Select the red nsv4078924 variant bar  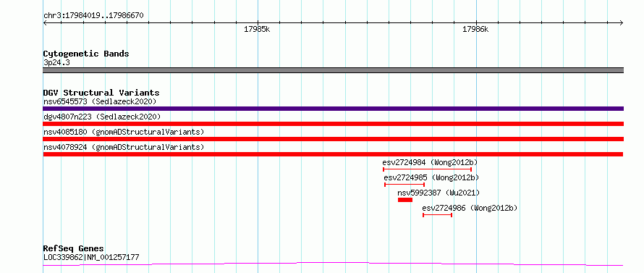[x=333, y=154]
